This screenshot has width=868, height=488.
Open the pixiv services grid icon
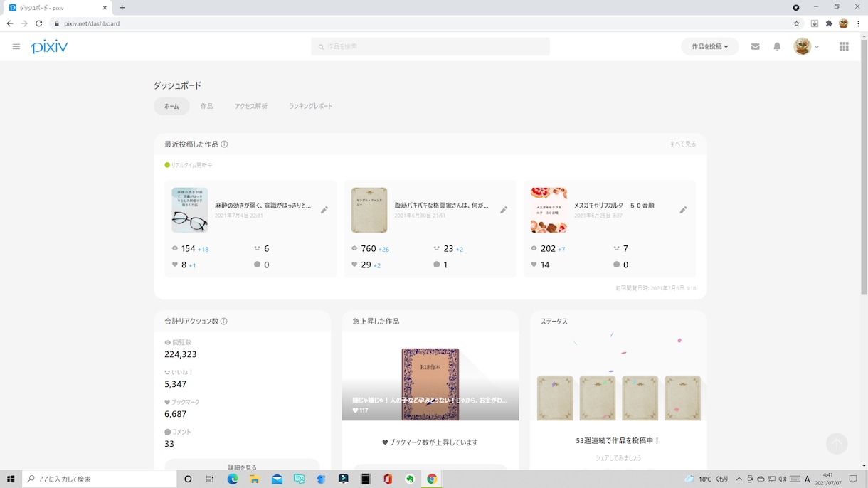(844, 47)
